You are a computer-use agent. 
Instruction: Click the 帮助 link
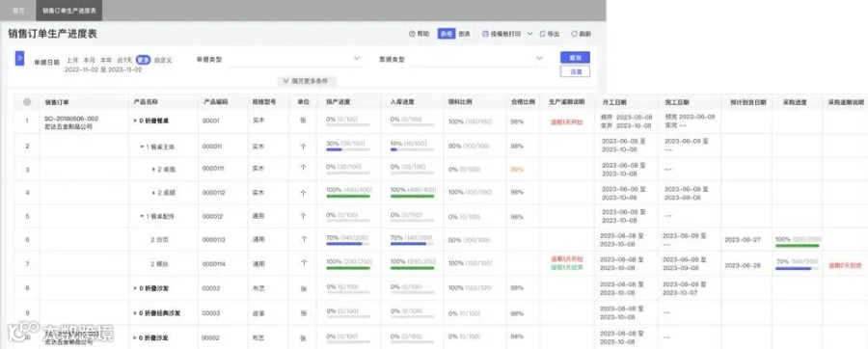[x=420, y=34]
